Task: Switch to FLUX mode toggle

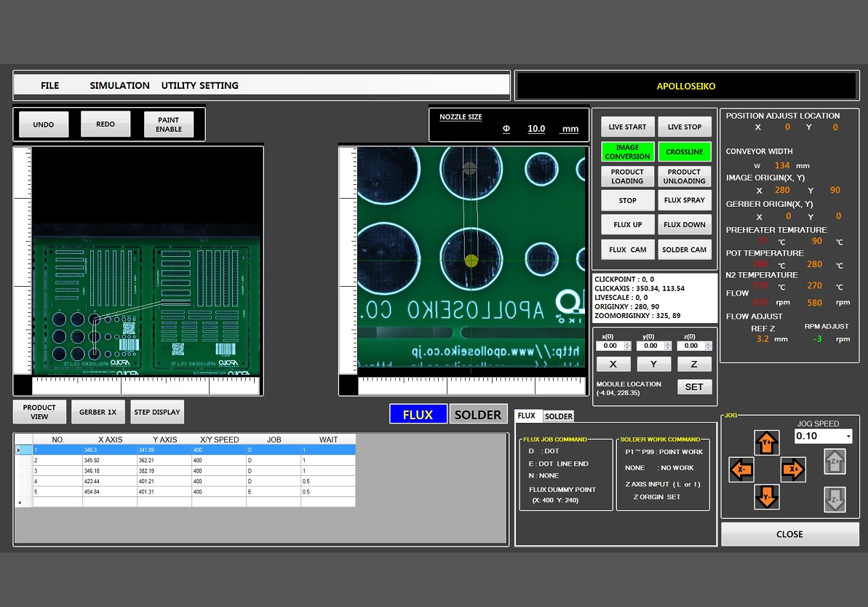Action: [418, 414]
